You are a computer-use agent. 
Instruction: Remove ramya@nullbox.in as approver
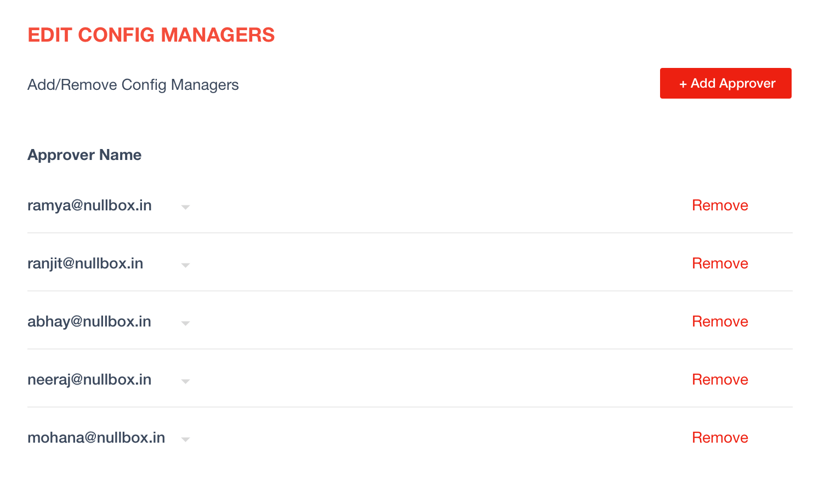pos(720,205)
